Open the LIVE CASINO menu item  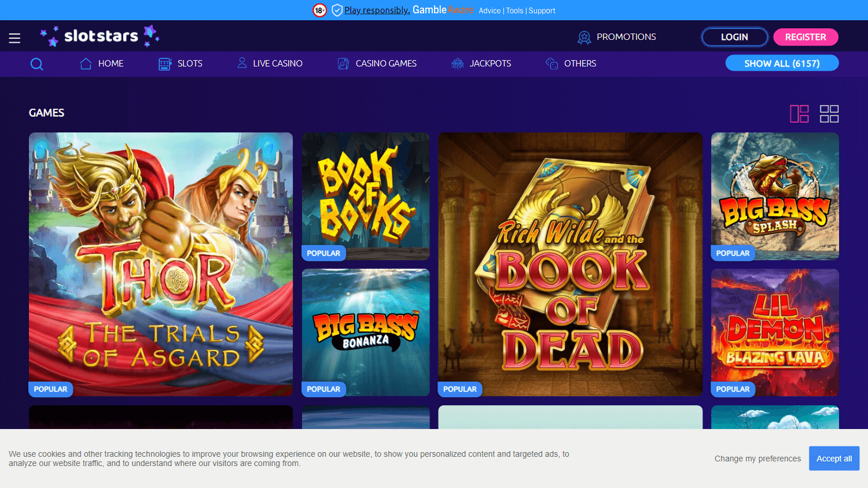tap(278, 64)
